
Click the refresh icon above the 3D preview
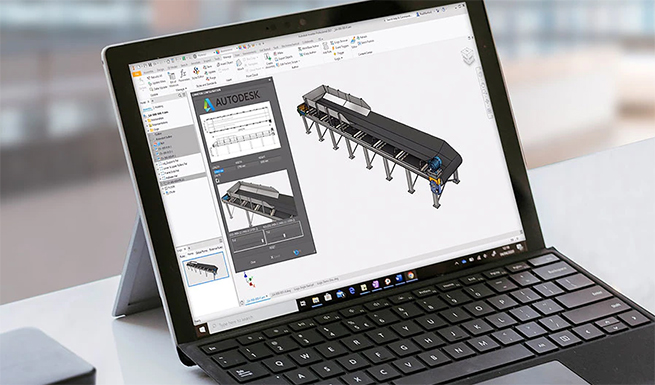tap(217, 180)
